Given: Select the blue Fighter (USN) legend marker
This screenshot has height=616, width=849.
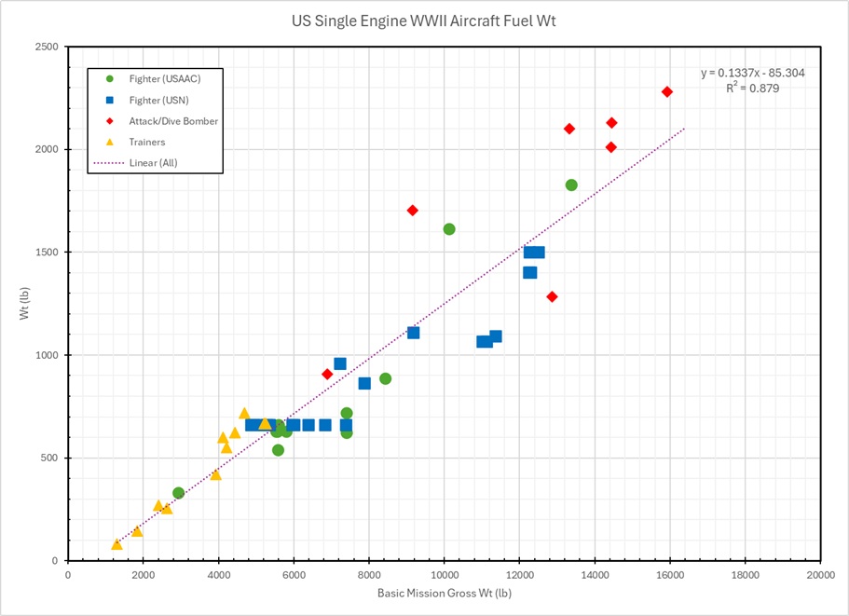Looking at the screenshot, I should pyautogui.click(x=108, y=100).
